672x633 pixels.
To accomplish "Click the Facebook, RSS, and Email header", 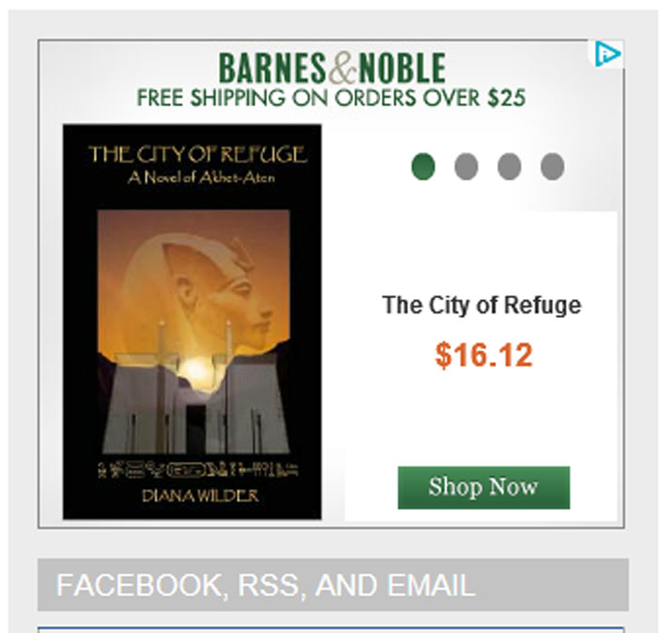I will pos(266,585).
